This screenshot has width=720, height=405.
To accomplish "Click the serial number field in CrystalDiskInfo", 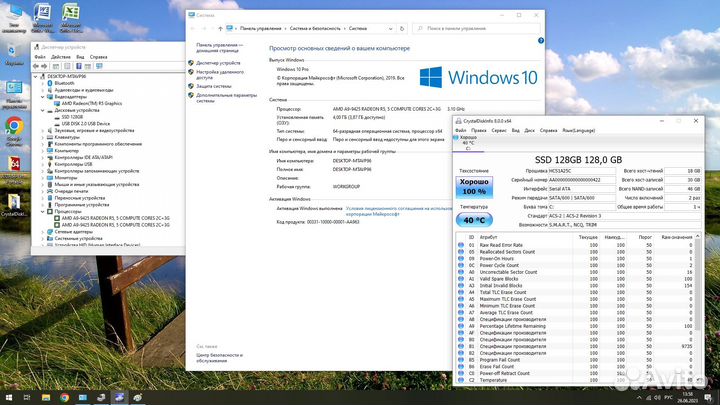I will point(582,180).
